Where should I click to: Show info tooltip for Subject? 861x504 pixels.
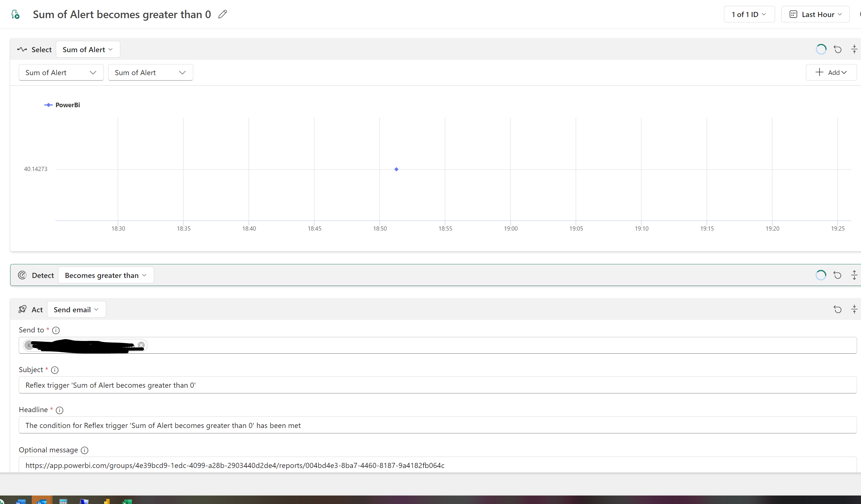click(x=55, y=370)
